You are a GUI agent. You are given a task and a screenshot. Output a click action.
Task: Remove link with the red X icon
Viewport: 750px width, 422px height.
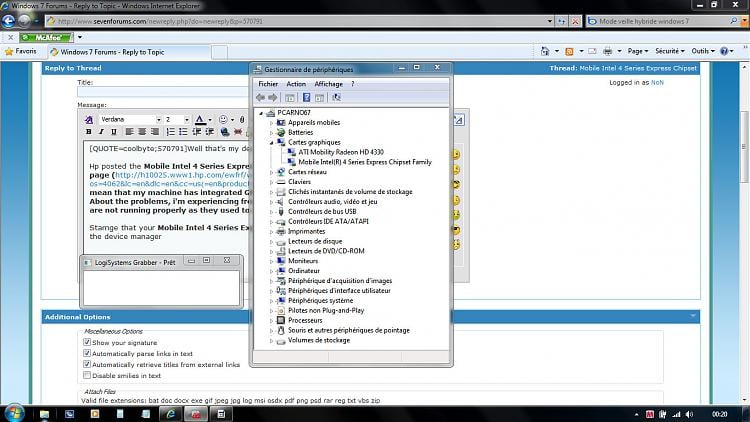click(238, 132)
